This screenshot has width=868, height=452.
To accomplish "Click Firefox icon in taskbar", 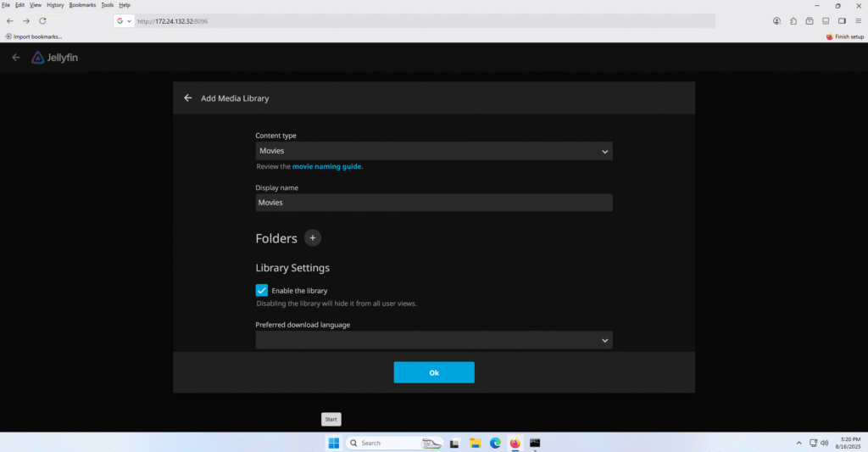I will pos(515,444).
